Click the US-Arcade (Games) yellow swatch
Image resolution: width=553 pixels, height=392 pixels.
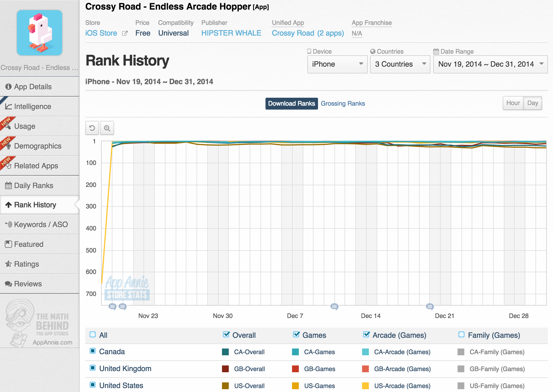tap(365, 386)
